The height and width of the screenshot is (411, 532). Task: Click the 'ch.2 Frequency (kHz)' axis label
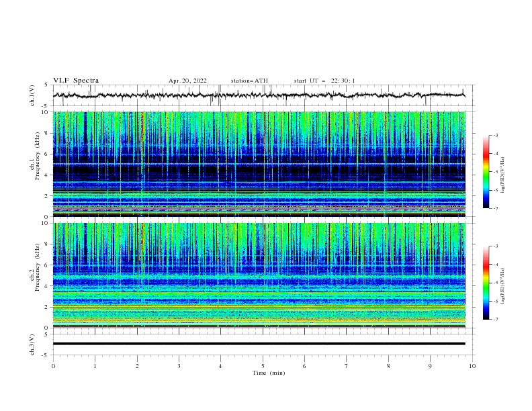point(35,267)
